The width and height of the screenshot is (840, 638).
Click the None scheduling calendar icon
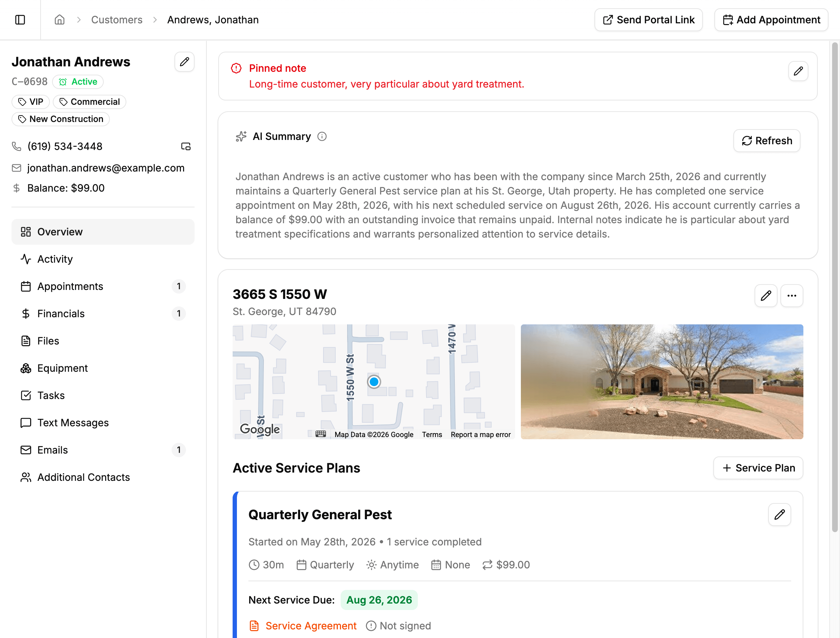(436, 565)
